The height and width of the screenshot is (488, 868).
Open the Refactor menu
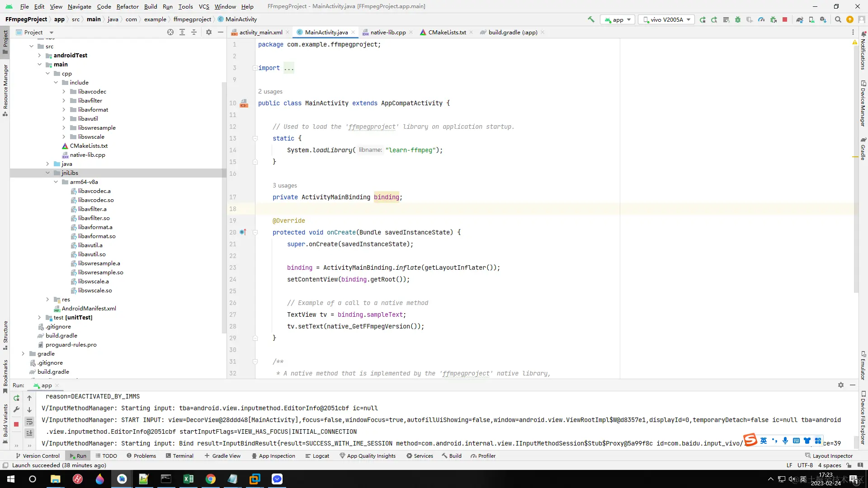click(x=127, y=6)
